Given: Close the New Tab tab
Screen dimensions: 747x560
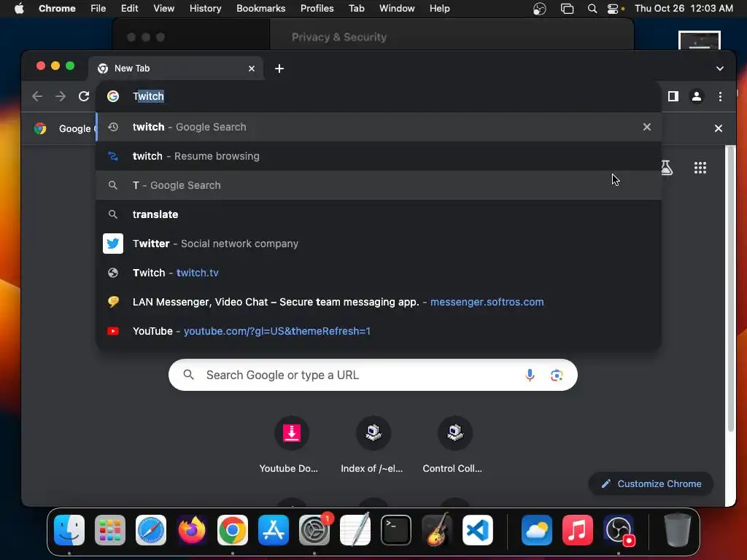Looking at the screenshot, I should (252, 69).
